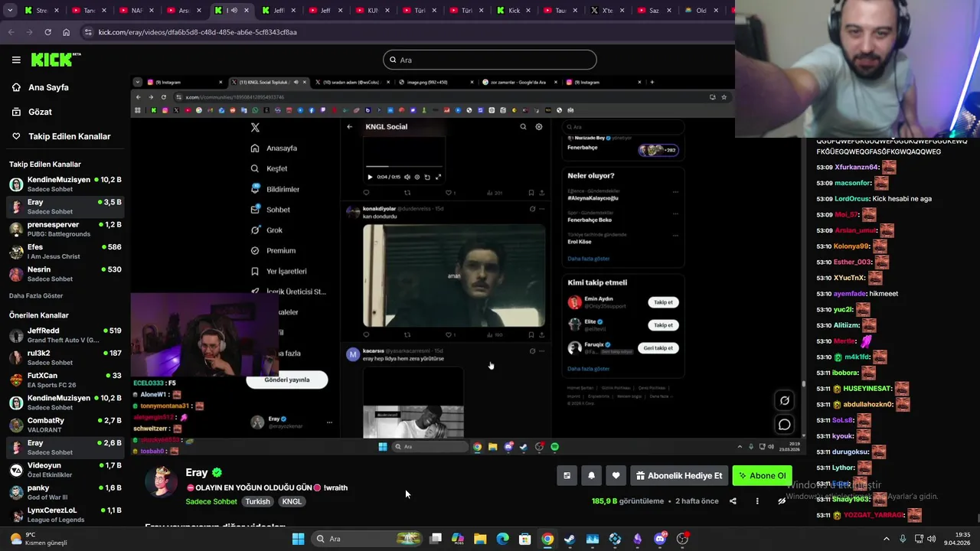
Task: Open Windows Start menu
Action: tap(298, 539)
